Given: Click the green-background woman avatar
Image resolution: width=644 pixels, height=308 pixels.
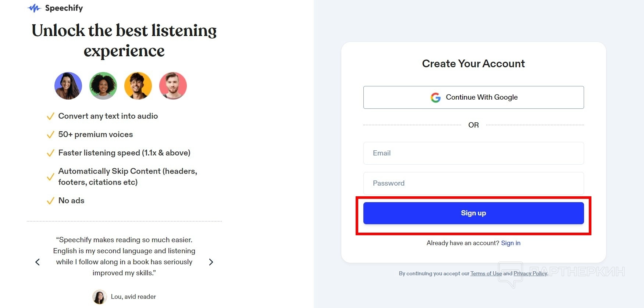Looking at the screenshot, I should click(103, 86).
